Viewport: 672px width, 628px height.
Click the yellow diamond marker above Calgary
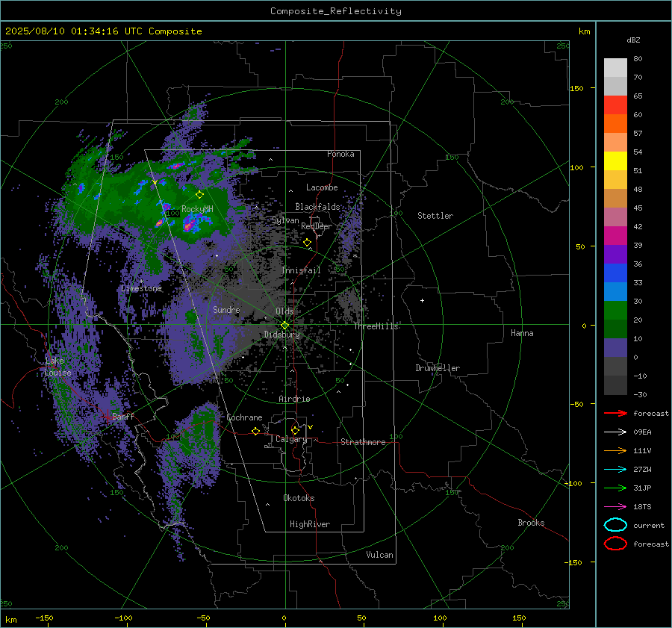coord(295,430)
